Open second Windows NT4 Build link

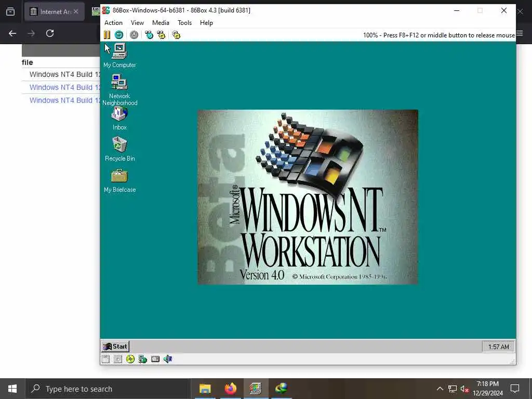click(64, 87)
